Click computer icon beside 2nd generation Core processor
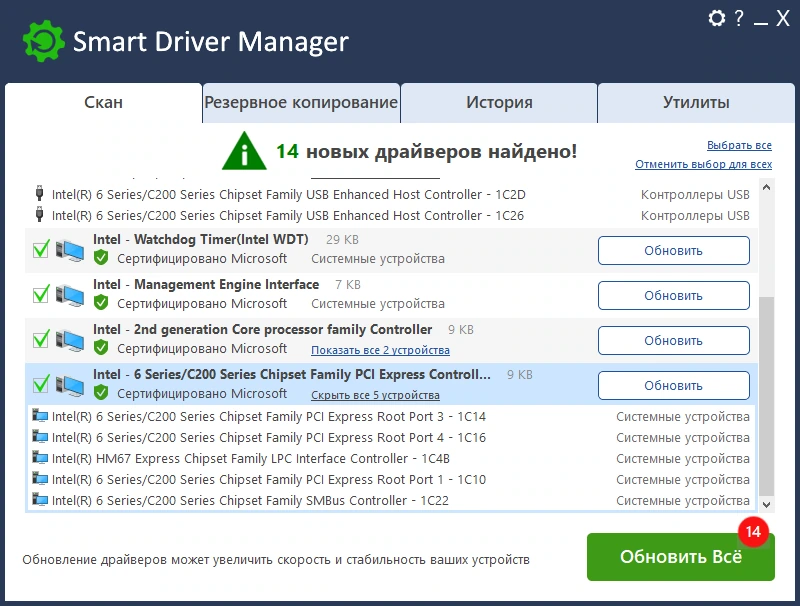Screen dimensions: 800x606 tap(70, 340)
